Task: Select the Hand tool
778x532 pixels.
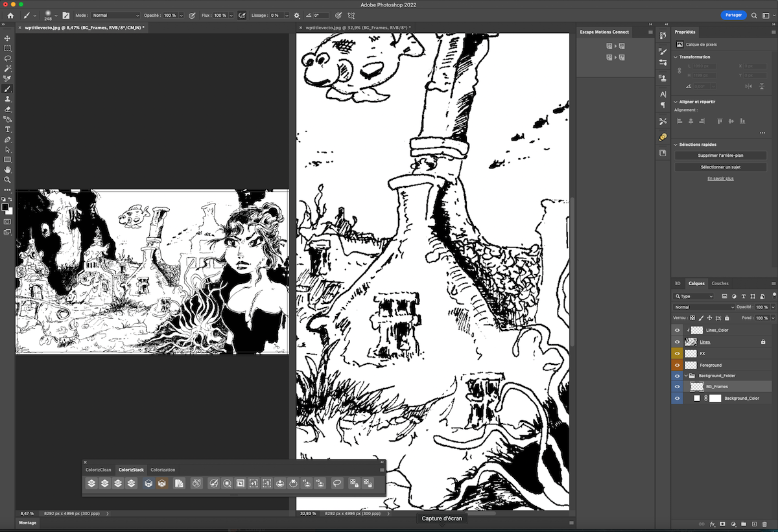Action: click(x=8, y=170)
